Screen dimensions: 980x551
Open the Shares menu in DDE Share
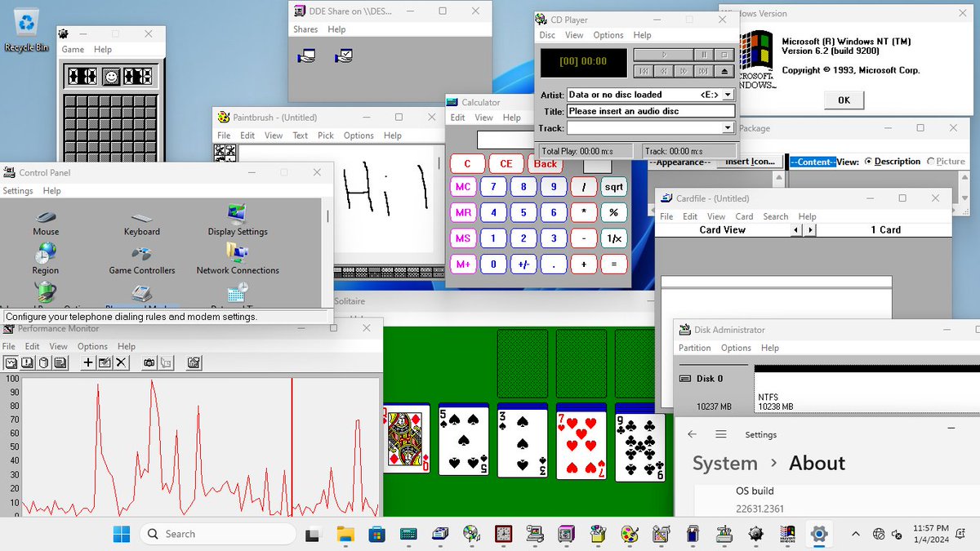305,29
